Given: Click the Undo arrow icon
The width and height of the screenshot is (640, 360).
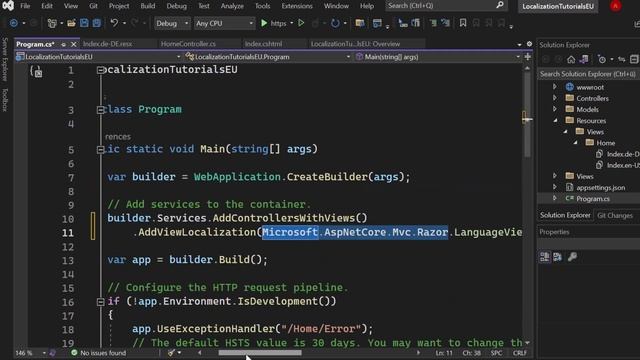Looking at the screenshot, I should [x=114, y=23].
